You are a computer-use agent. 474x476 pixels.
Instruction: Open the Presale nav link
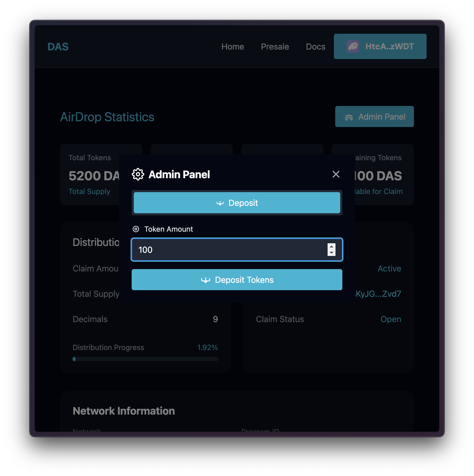(x=275, y=47)
